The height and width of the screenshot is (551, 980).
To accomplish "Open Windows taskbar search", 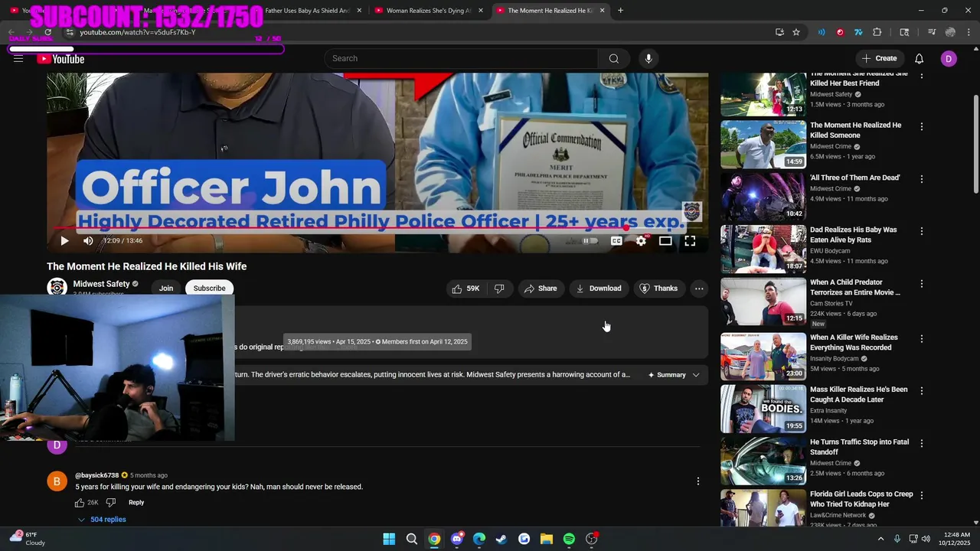I will 411,540.
